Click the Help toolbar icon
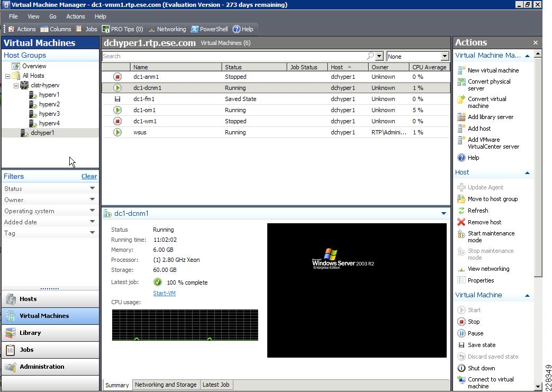This screenshot has width=552, height=392. tap(243, 29)
